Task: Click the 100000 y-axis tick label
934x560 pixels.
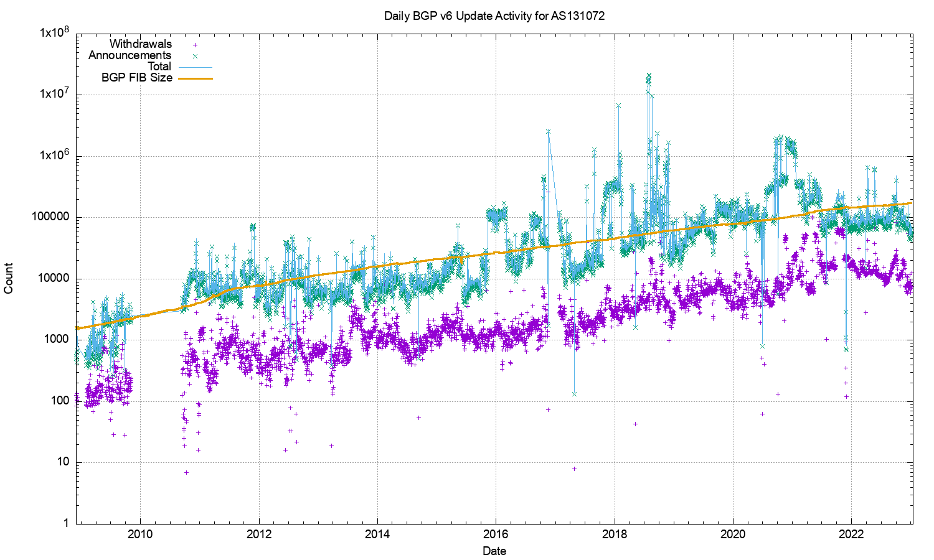Action: click(50, 217)
